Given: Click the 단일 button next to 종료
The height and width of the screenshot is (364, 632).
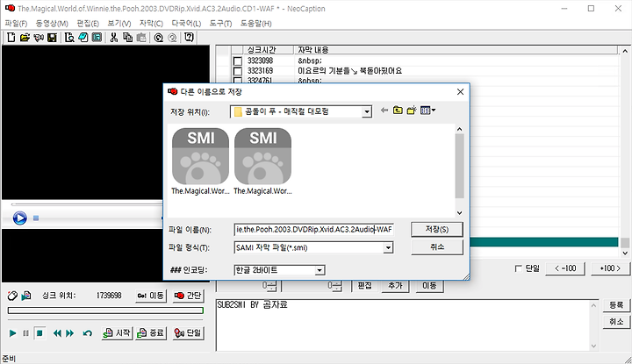Looking at the screenshot, I should point(188,333).
